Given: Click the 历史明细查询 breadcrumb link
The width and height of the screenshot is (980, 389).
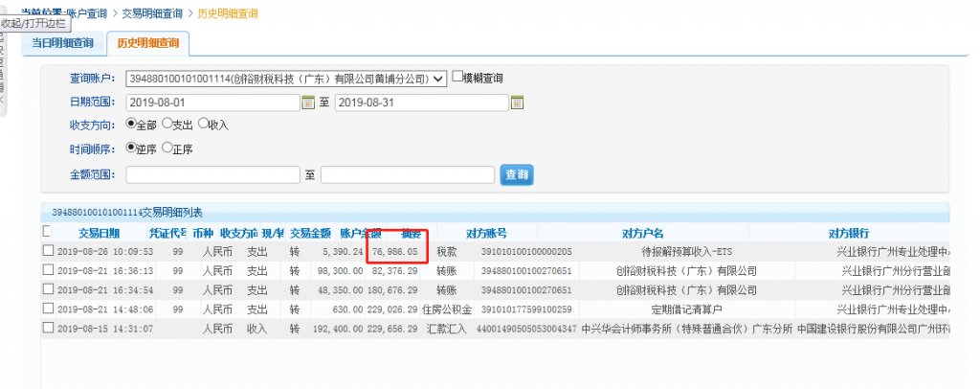Looking at the screenshot, I should coord(228,13).
